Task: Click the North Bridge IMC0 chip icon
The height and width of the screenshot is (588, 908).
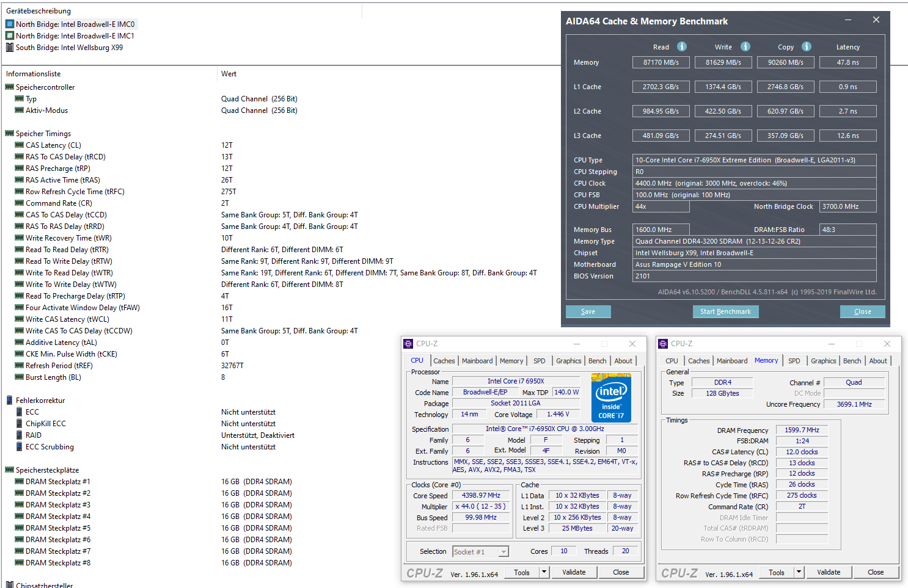Action: click(10, 24)
